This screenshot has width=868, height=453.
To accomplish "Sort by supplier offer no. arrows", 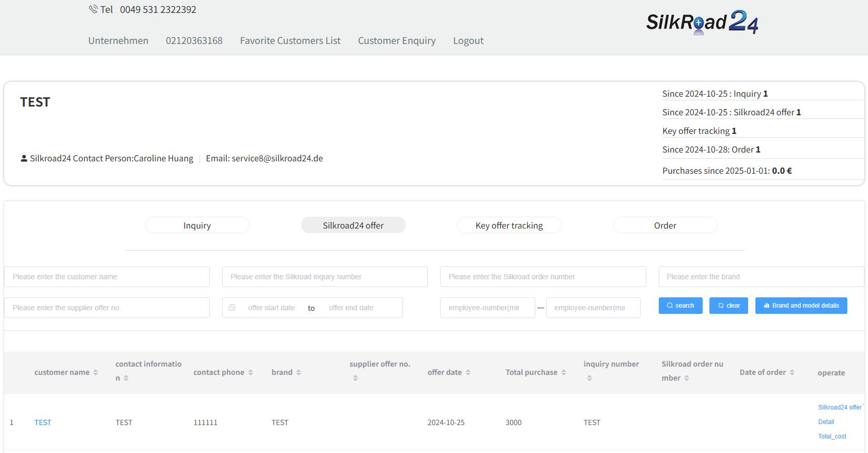I will pyautogui.click(x=355, y=379).
